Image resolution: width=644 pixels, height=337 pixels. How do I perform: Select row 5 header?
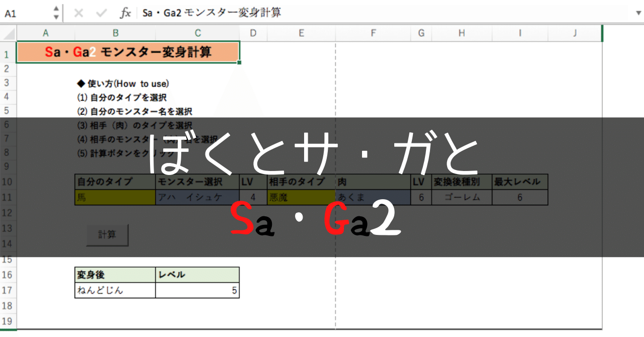click(x=7, y=110)
